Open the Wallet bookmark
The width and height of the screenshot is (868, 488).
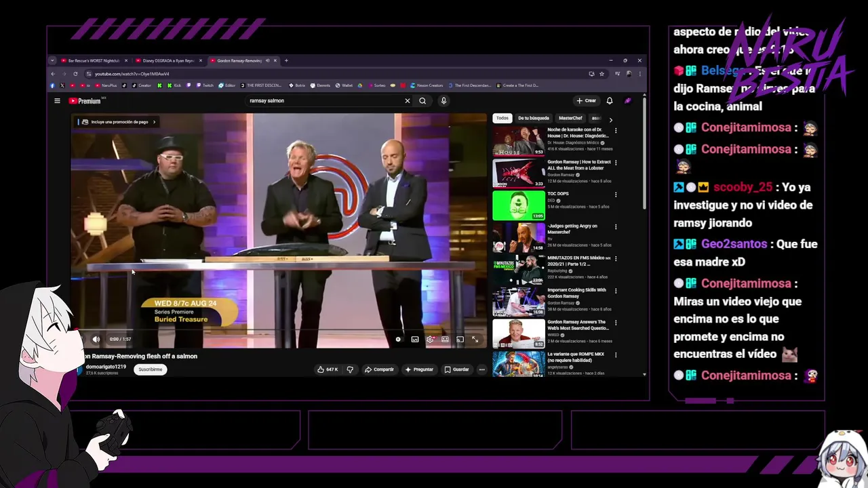tap(344, 85)
